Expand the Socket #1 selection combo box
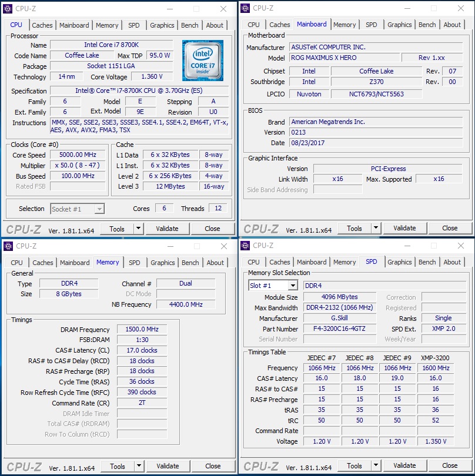The height and width of the screenshot is (476, 475). (99, 209)
